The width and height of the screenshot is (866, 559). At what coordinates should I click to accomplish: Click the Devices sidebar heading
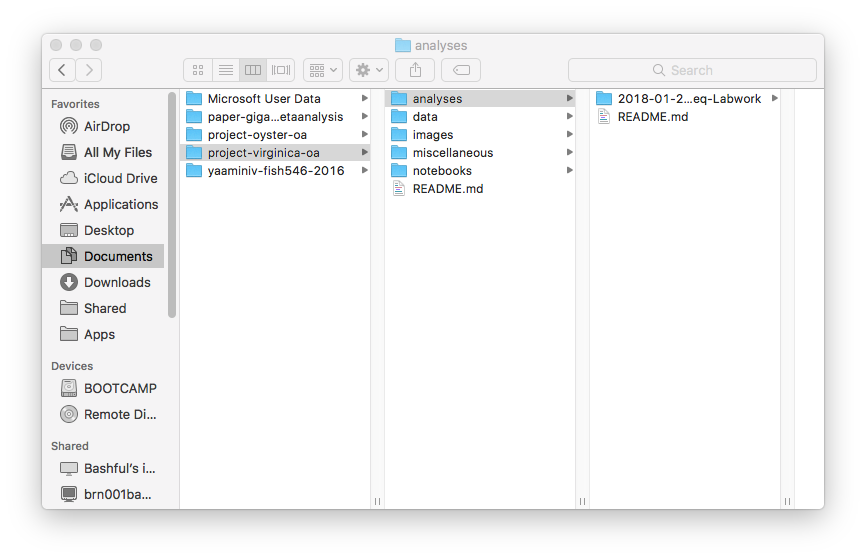(x=72, y=366)
